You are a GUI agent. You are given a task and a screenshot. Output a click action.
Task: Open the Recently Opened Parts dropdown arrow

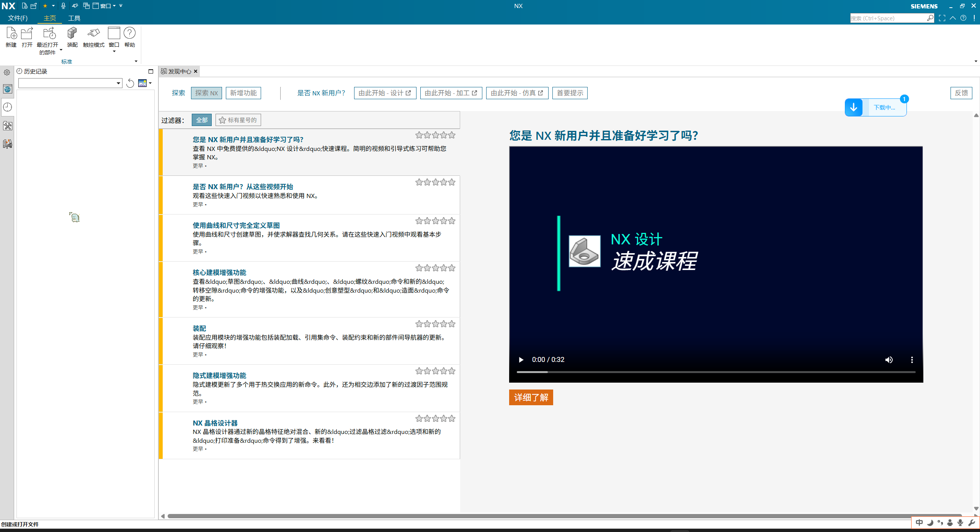point(61,50)
